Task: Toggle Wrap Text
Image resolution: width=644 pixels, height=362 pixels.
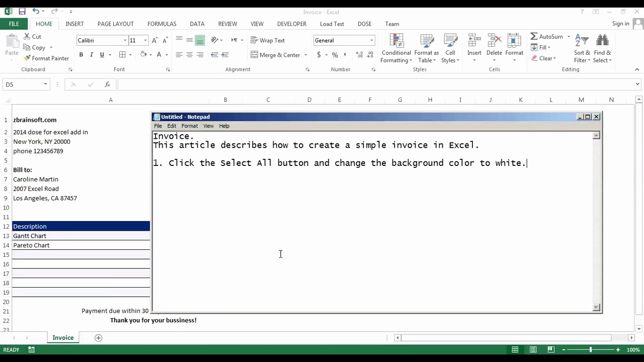Action: [x=268, y=40]
